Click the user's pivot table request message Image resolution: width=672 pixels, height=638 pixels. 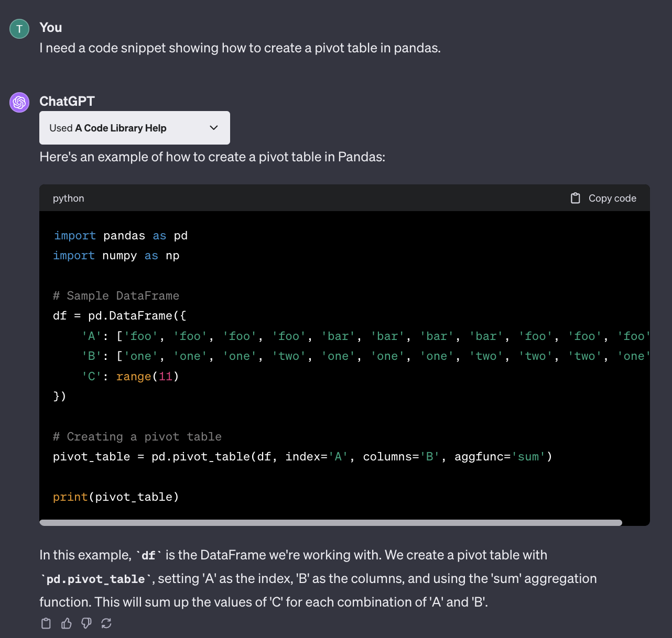coord(240,48)
